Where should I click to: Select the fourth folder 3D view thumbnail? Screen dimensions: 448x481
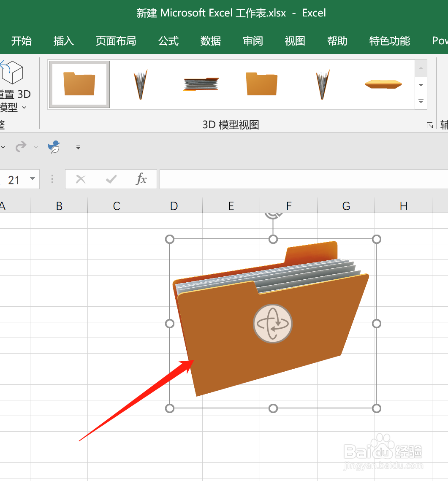pyautogui.click(x=262, y=84)
